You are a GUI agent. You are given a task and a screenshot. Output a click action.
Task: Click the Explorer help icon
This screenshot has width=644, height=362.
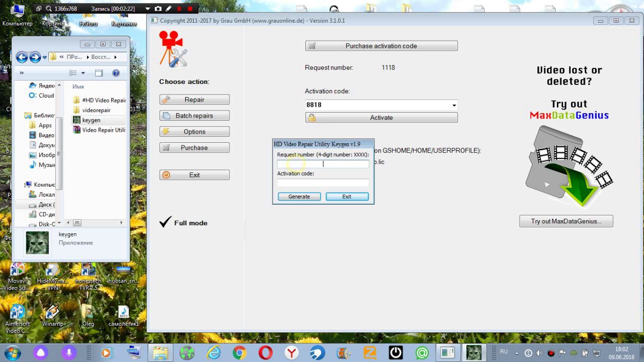116,73
